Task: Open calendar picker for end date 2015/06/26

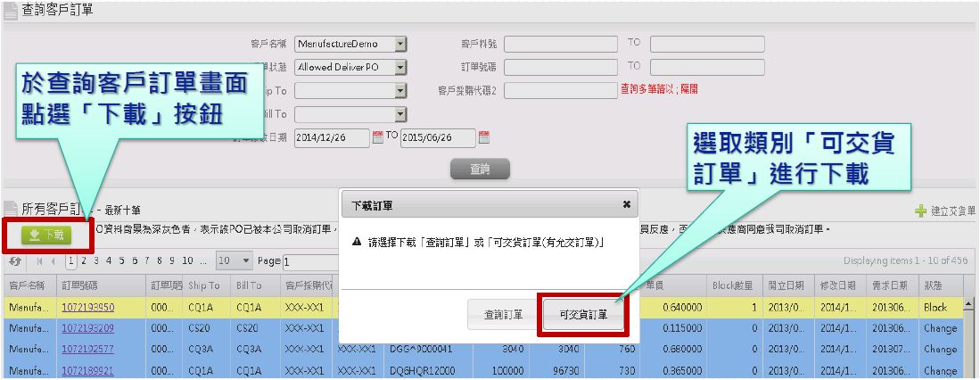Action: (x=484, y=137)
